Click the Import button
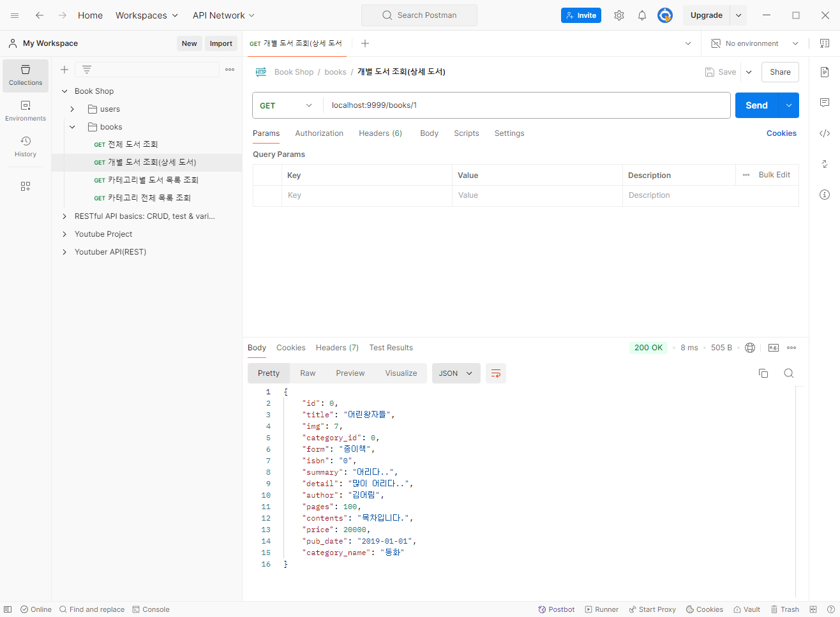The image size is (840, 617). [x=221, y=43]
